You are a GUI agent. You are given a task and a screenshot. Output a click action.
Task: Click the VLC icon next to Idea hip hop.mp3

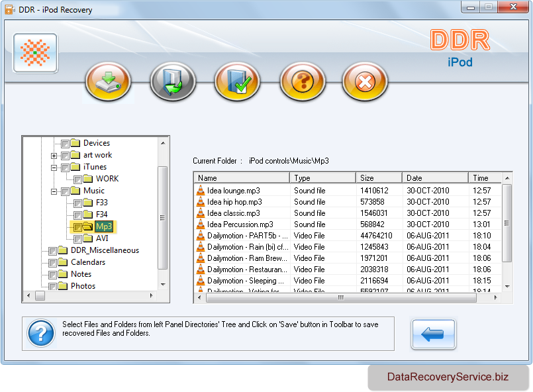point(201,201)
